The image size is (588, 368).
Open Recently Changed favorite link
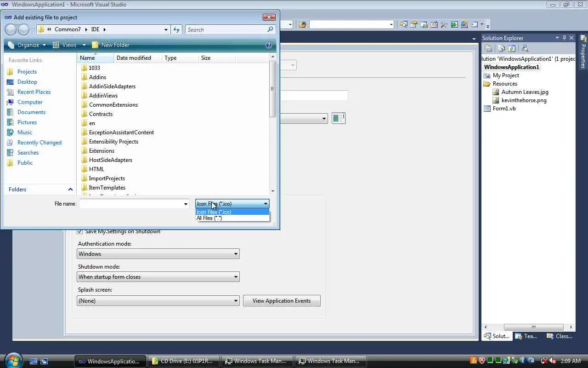(x=40, y=143)
